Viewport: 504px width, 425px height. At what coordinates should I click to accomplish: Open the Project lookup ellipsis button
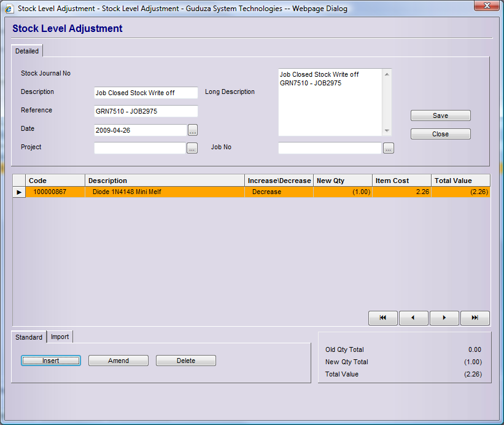click(192, 148)
